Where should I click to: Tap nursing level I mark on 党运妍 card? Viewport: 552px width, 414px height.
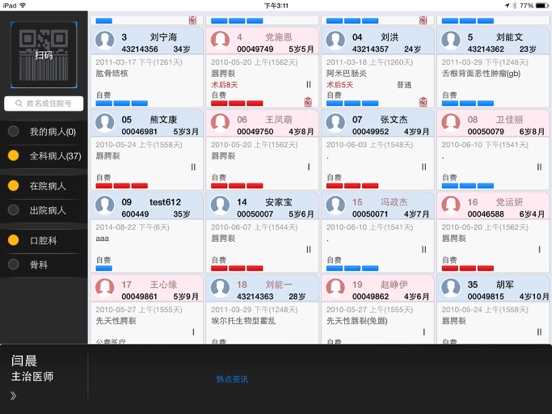tap(539, 249)
